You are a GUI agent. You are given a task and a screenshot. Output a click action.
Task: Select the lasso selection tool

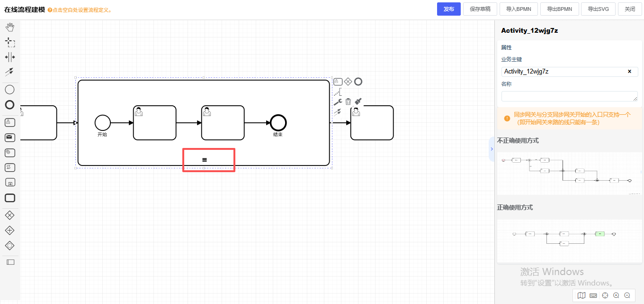[9, 43]
